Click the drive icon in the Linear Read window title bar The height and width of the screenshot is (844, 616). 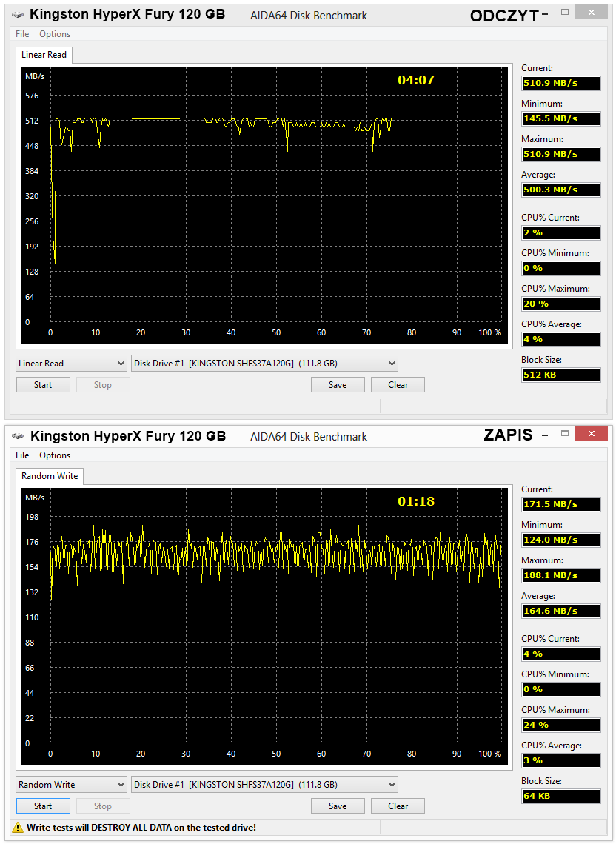(18, 15)
